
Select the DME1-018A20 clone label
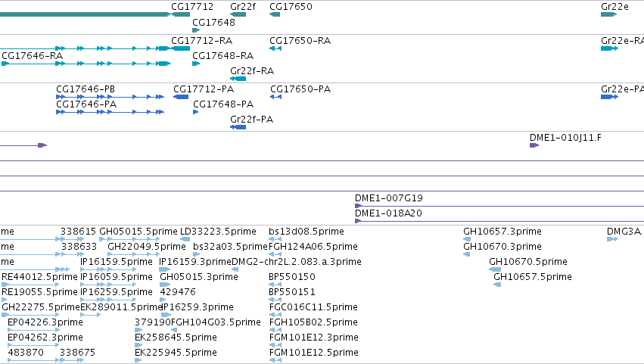click(388, 213)
